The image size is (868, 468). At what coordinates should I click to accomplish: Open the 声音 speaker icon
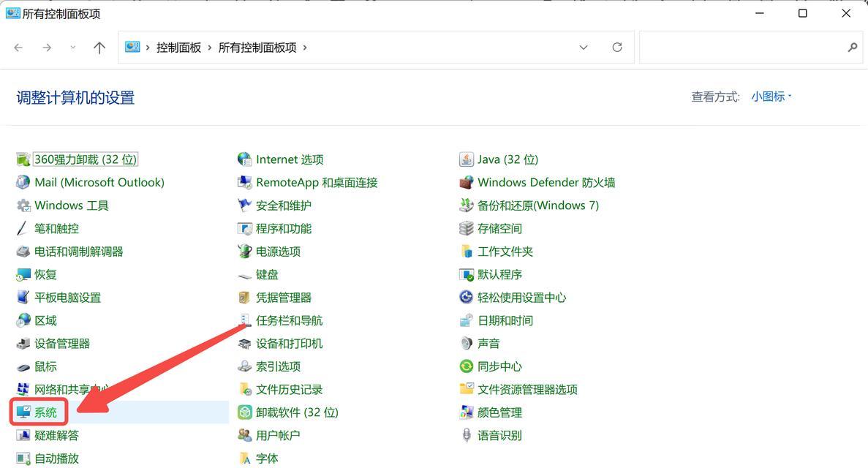click(x=466, y=344)
